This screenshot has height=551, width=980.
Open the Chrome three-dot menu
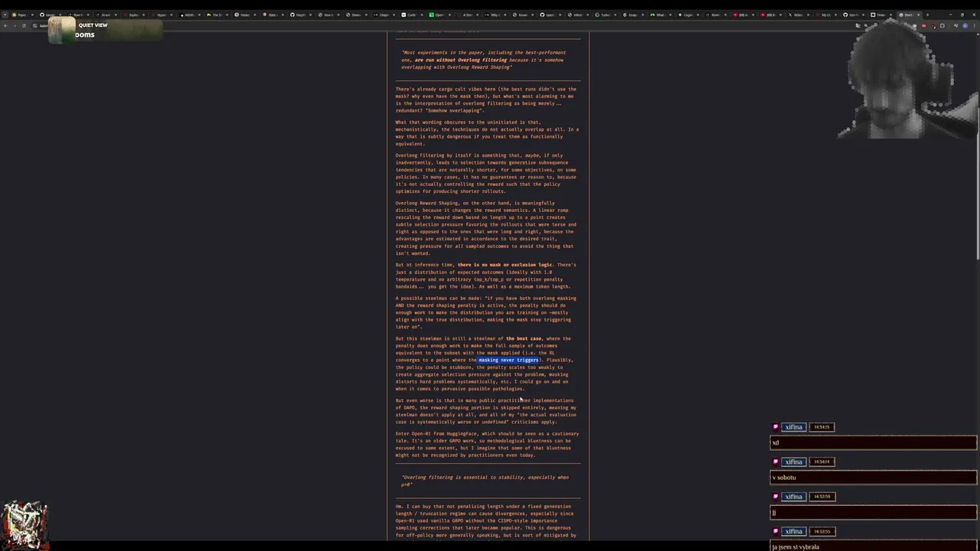click(974, 25)
